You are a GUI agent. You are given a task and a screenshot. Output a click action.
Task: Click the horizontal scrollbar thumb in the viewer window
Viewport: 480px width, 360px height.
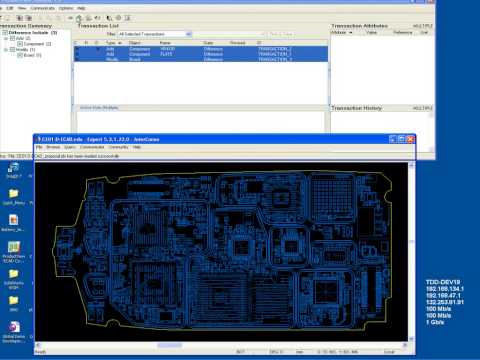click(x=170, y=345)
